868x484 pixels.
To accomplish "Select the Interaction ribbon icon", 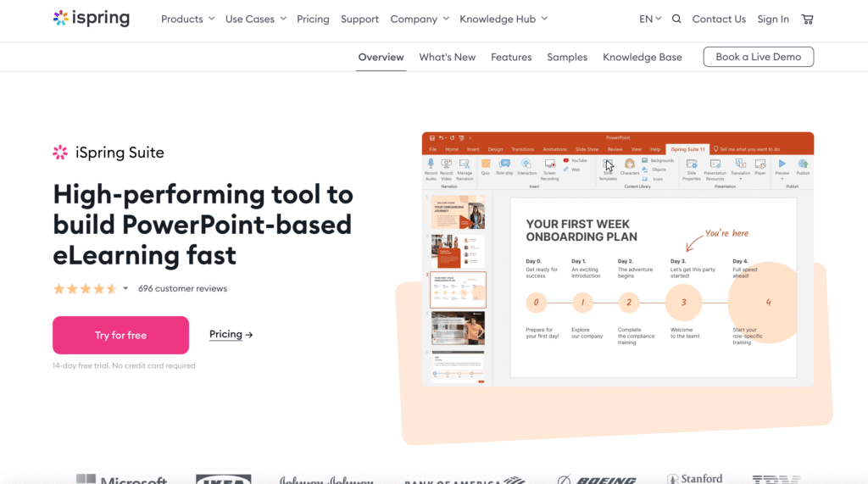I will coord(526,167).
